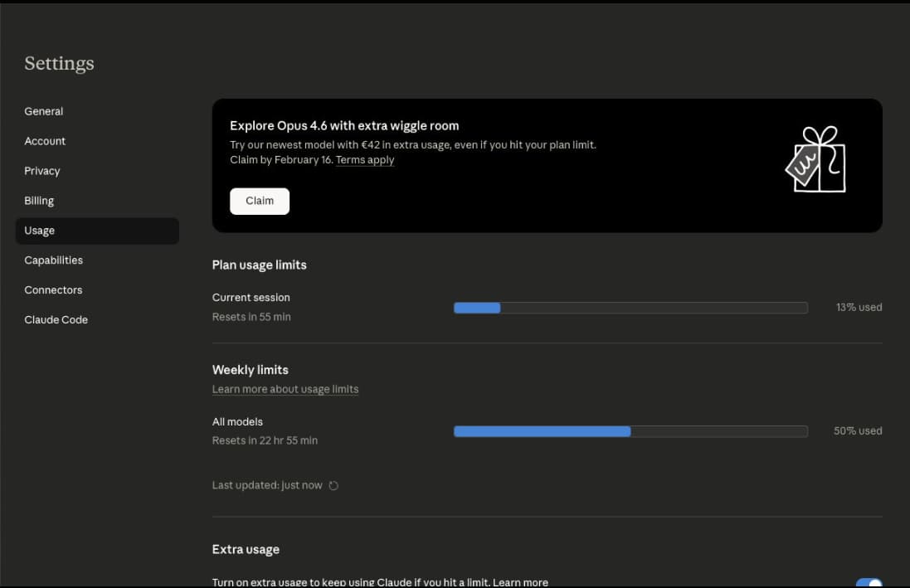Screen dimensions: 910x588
Task: Click the Settings page heading
Action: pyautogui.click(x=59, y=63)
